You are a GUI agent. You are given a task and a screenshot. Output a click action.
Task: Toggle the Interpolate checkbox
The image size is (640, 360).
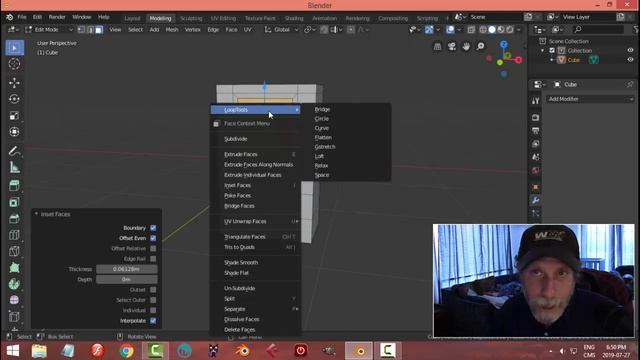pos(153,321)
